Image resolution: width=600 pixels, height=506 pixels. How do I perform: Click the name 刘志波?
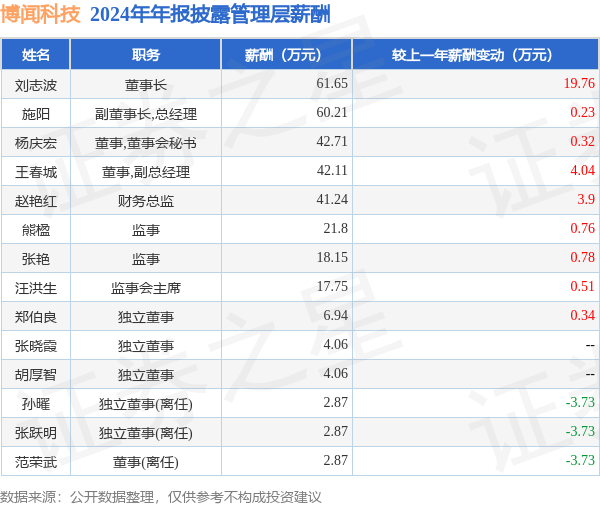[x=36, y=85]
